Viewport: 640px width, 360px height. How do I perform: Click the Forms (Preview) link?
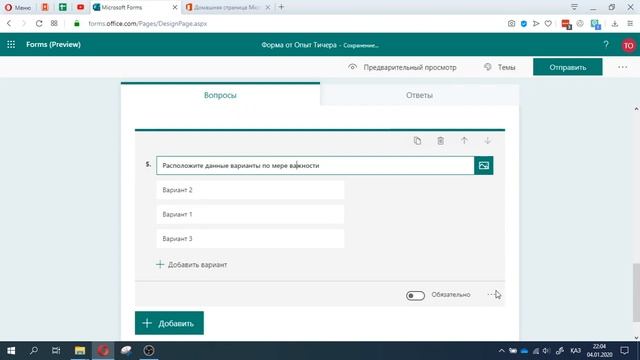(x=53, y=44)
